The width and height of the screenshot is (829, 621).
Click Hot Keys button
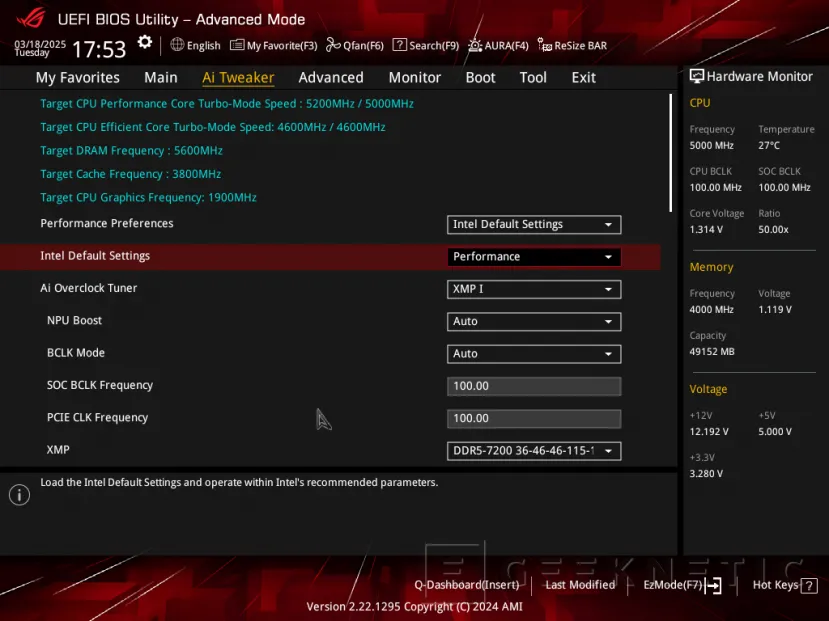pos(775,585)
